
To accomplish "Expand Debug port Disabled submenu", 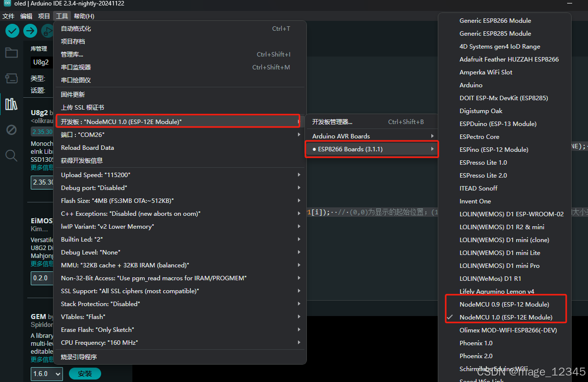I will click(x=180, y=188).
